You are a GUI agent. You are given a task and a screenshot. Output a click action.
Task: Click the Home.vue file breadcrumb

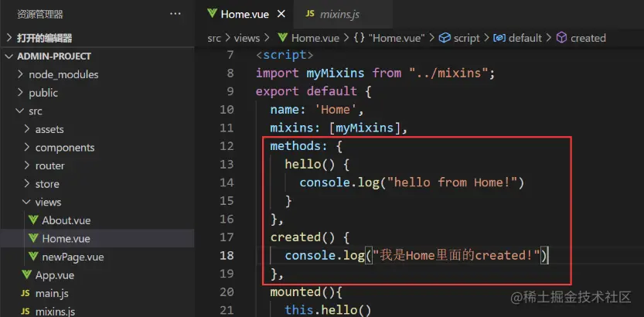click(x=315, y=38)
